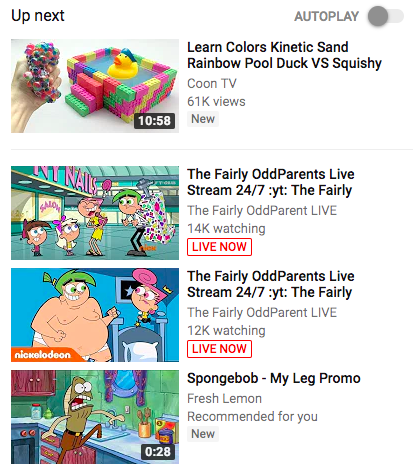420x470 pixels.
Task: Click the New badge under 61K views
Action: (203, 119)
